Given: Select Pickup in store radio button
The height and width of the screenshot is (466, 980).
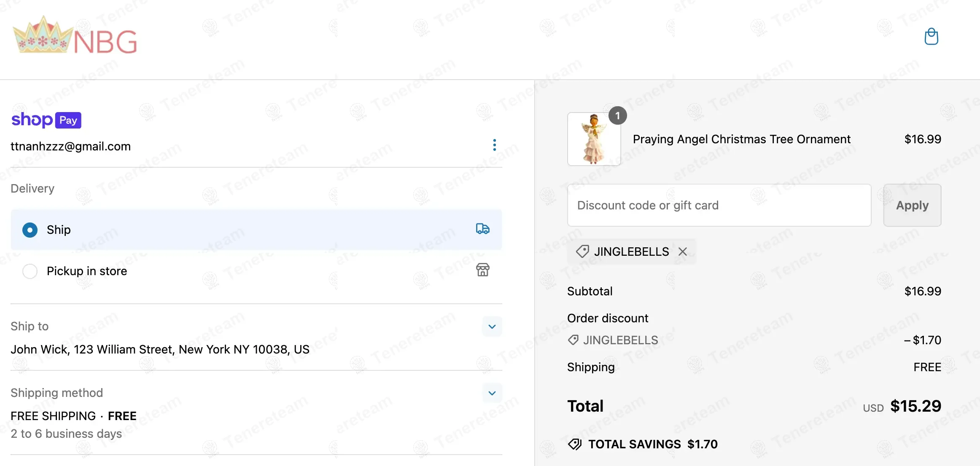Looking at the screenshot, I should (x=30, y=271).
